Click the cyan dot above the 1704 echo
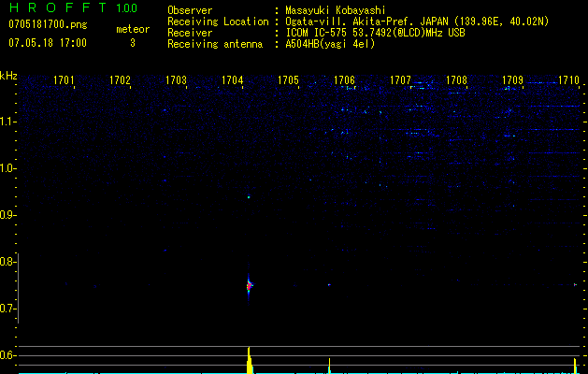588x374 pixels. (249, 196)
